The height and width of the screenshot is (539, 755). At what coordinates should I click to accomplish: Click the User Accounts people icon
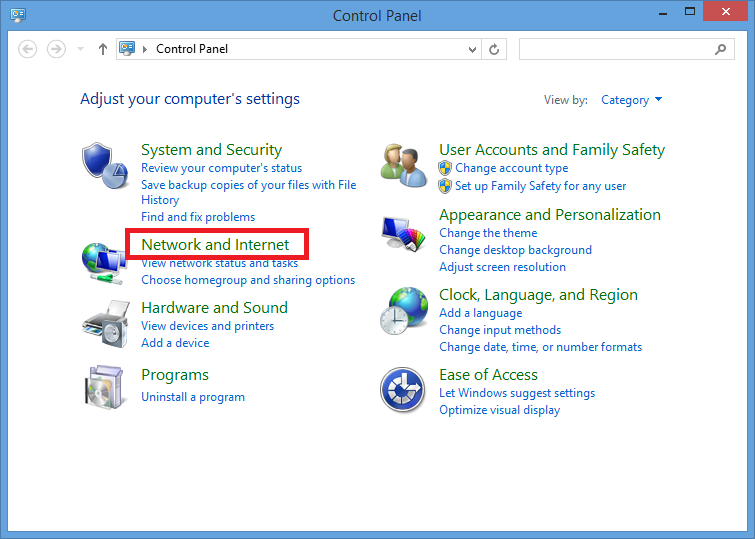pyautogui.click(x=404, y=166)
